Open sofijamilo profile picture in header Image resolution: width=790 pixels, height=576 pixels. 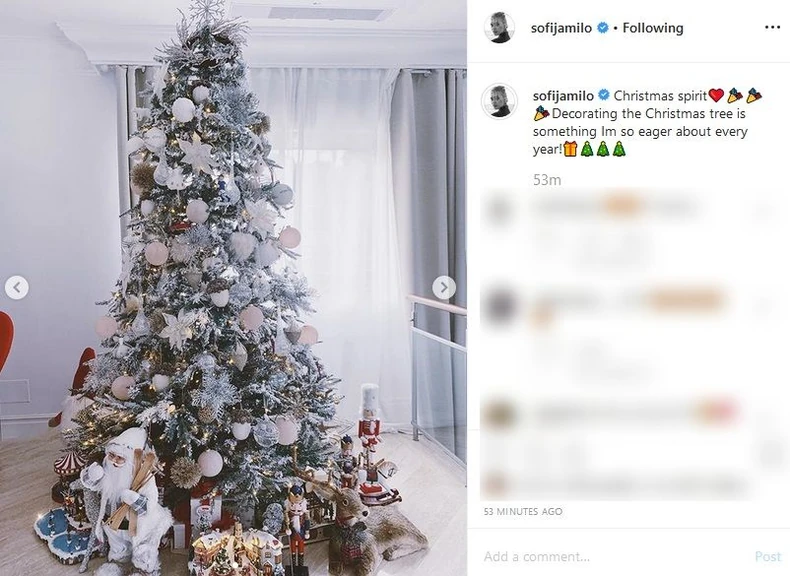coord(499,28)
